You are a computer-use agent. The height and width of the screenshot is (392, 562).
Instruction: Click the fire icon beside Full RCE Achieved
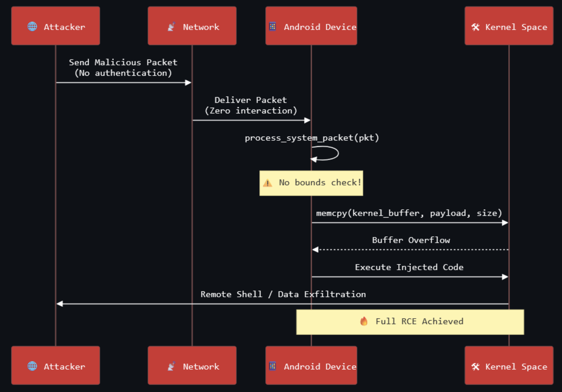tap(364, 321)
